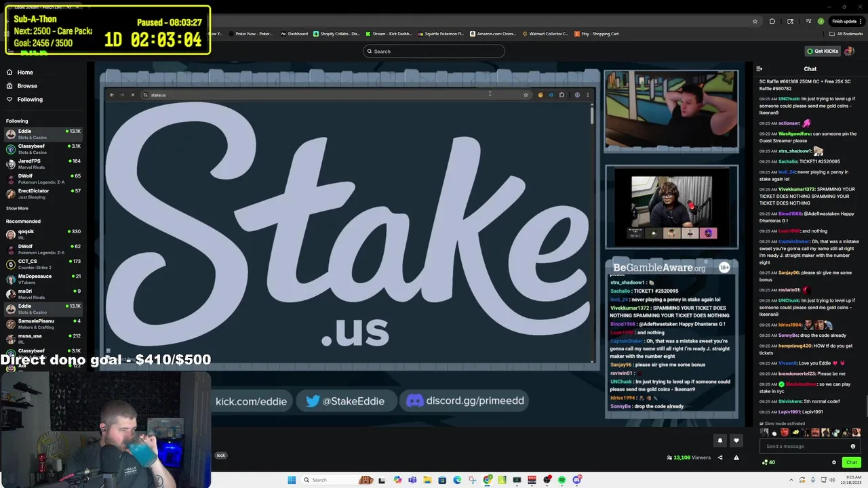Open JaredFPS channel in Following

[x=43, y=163]
